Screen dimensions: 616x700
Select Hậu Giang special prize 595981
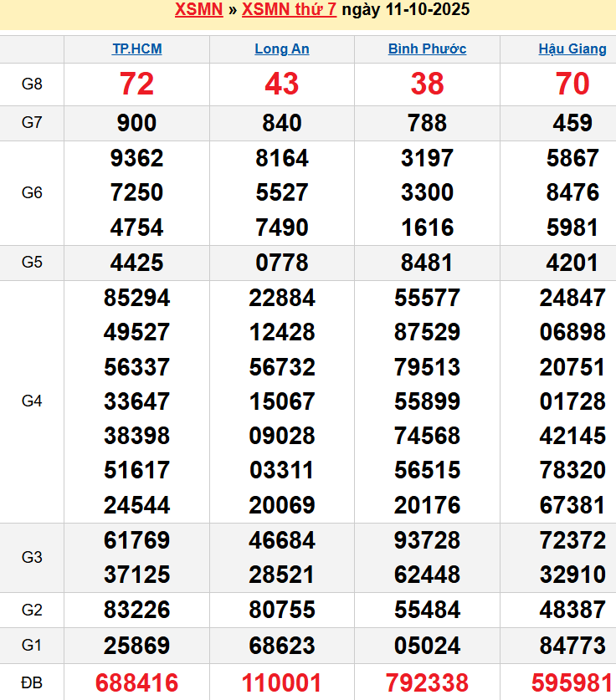click(x=572, y=682)
